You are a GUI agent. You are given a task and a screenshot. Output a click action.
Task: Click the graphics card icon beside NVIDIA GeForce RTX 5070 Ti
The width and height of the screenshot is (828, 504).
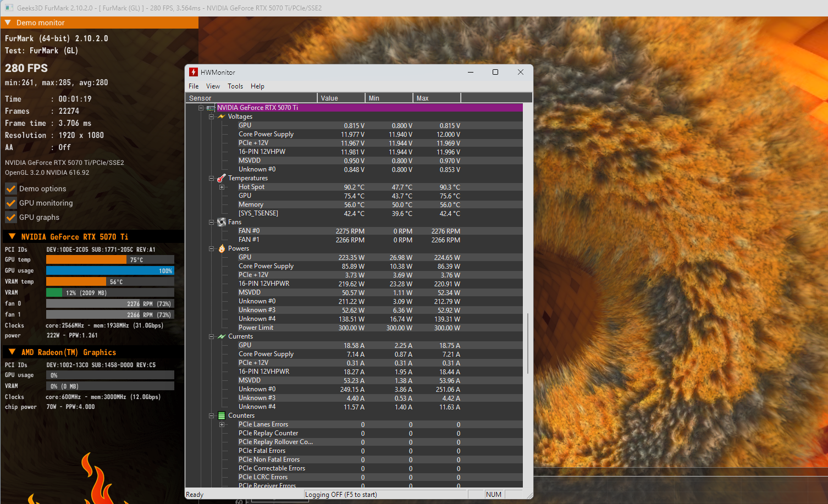pyautogui.click(x=211, y=108)
